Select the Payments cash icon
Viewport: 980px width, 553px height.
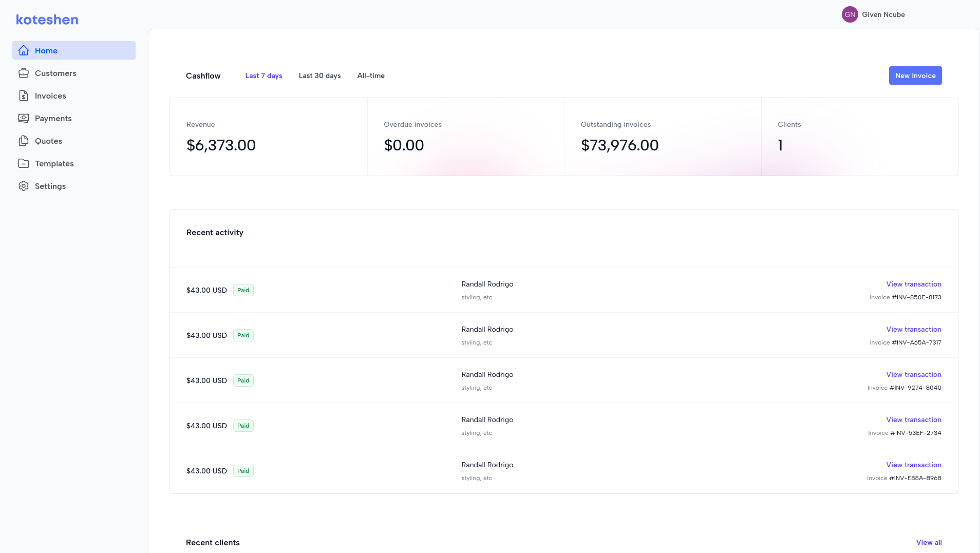click(24, 118)
